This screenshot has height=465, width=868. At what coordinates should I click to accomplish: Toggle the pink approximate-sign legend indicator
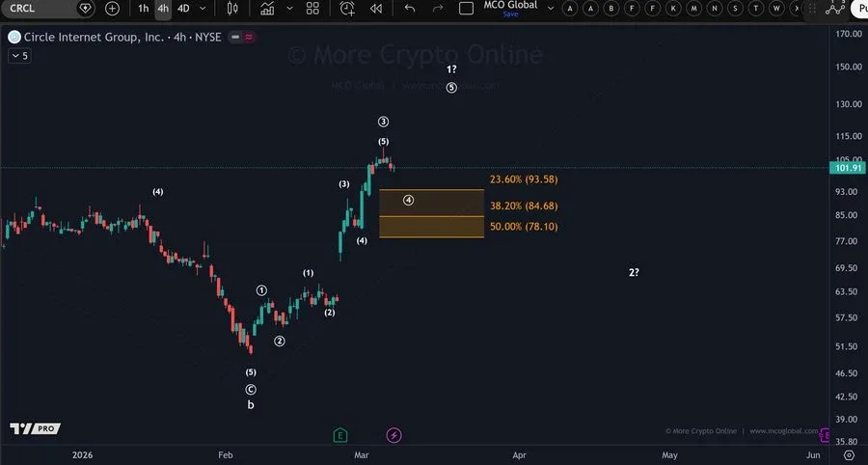tap(249, 37)
